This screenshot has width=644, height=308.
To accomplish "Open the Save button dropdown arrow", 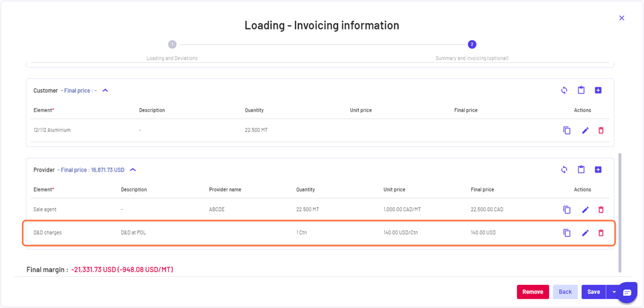I will tap(614, 292).
